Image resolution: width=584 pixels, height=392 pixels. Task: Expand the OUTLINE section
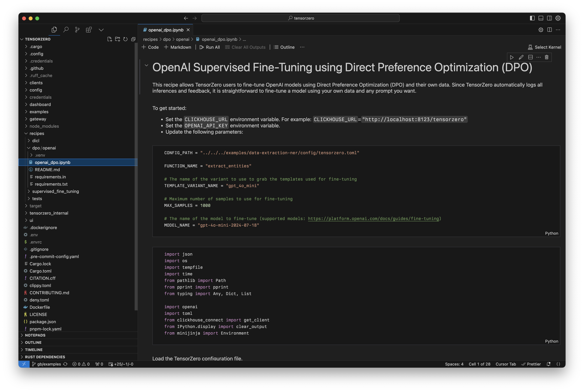[33, 342]
